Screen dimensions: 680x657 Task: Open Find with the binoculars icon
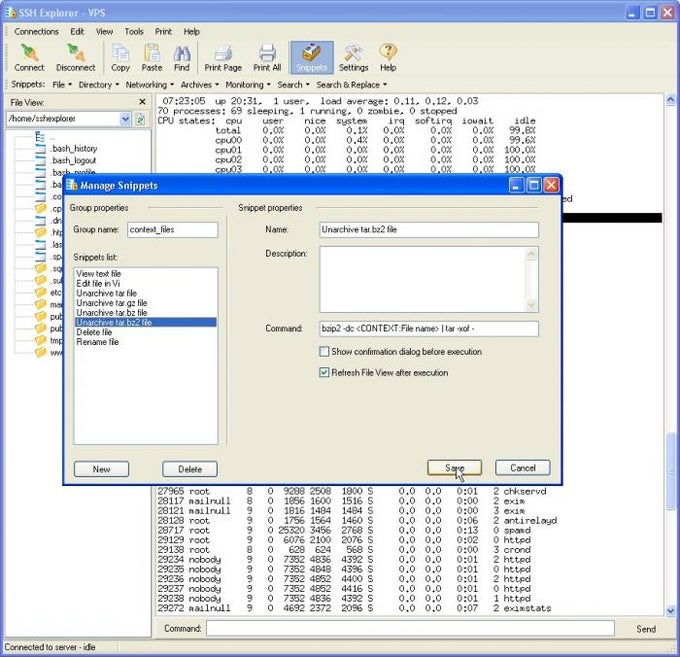pos(182,58)
